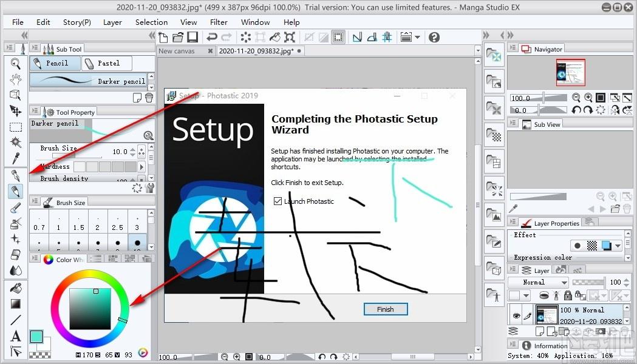Select the Pencil tool in toolbox
Viewport: 637px width, 364px height.
[15, 192]
